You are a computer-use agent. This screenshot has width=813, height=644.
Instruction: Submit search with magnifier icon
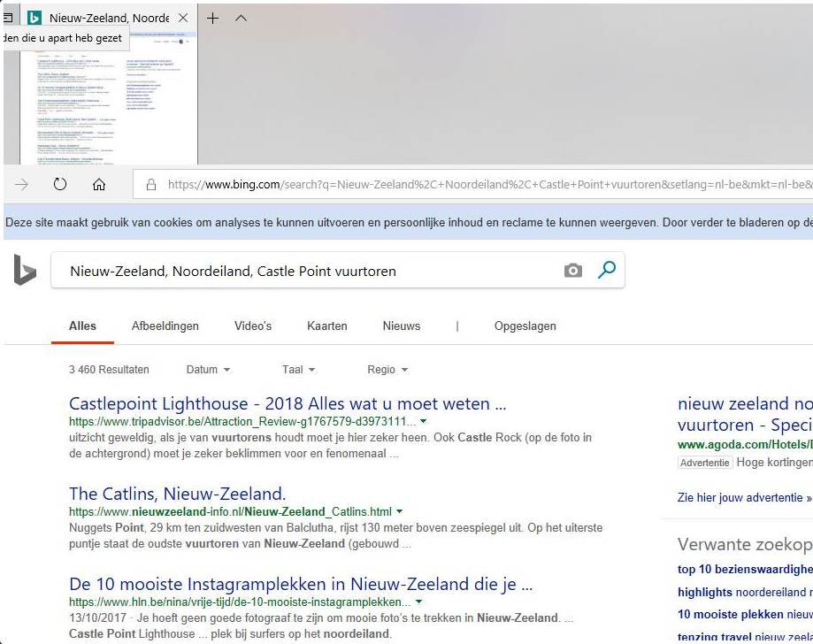(x=607, y=270)
